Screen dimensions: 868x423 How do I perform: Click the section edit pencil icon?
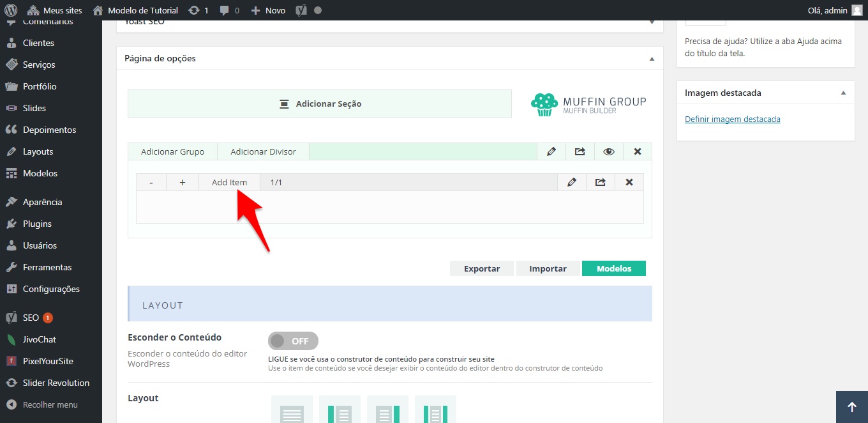click(551, 151)
